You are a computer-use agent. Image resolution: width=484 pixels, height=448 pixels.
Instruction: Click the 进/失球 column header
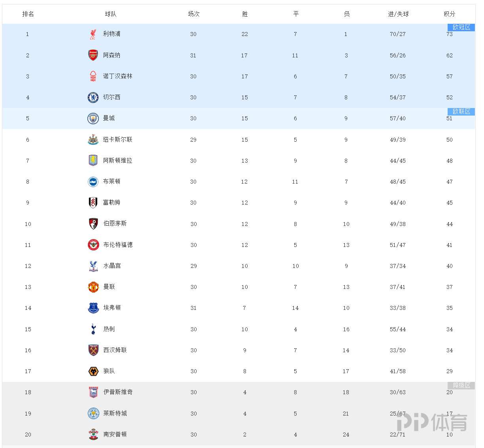click(398, 14)
